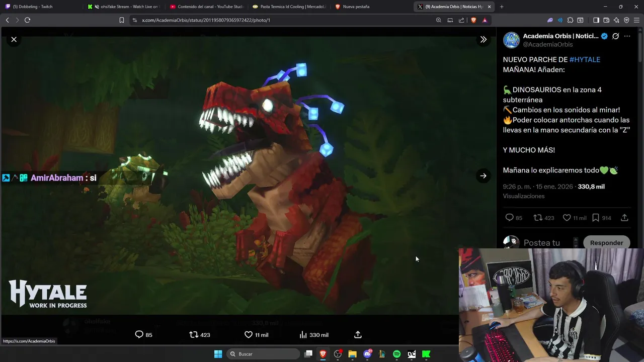This screenshot has width=644, height=362.
Task: Click the Responder button
Action: pyautogui.click(x=606, y=243)
